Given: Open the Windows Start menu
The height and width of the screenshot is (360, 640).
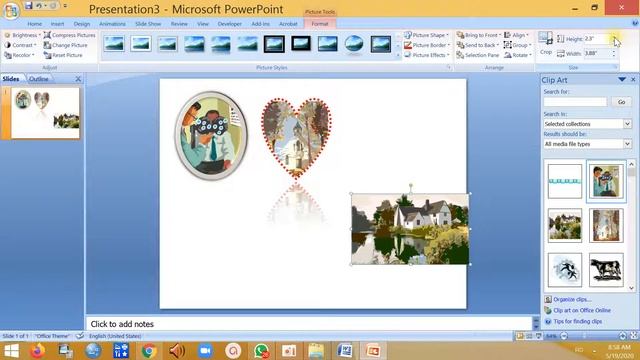Looking at the screenshot, I should [x=11, y=351].
